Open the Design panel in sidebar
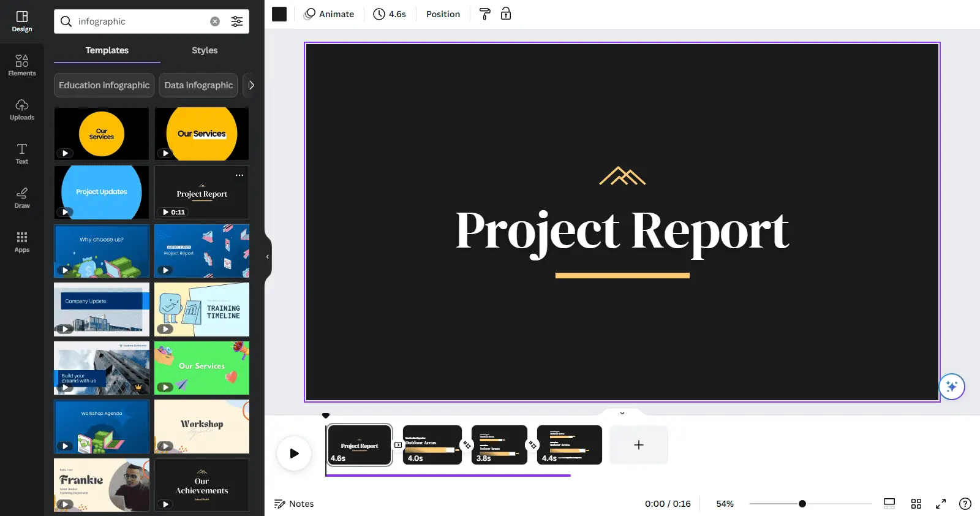Viewport: 980px width, 516px height. tap(22, 21)
